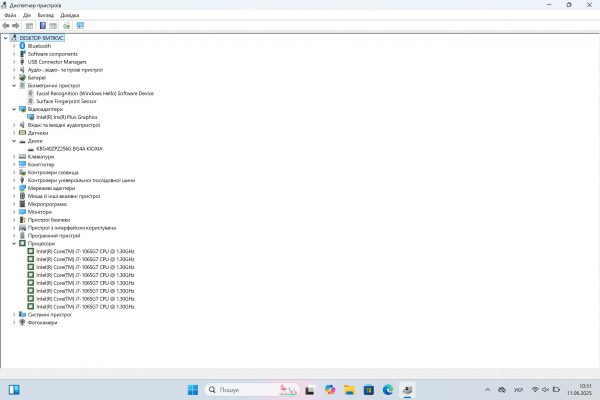Click the Монітори category icon
Screen dimensions: 600x400
(22, 212)
